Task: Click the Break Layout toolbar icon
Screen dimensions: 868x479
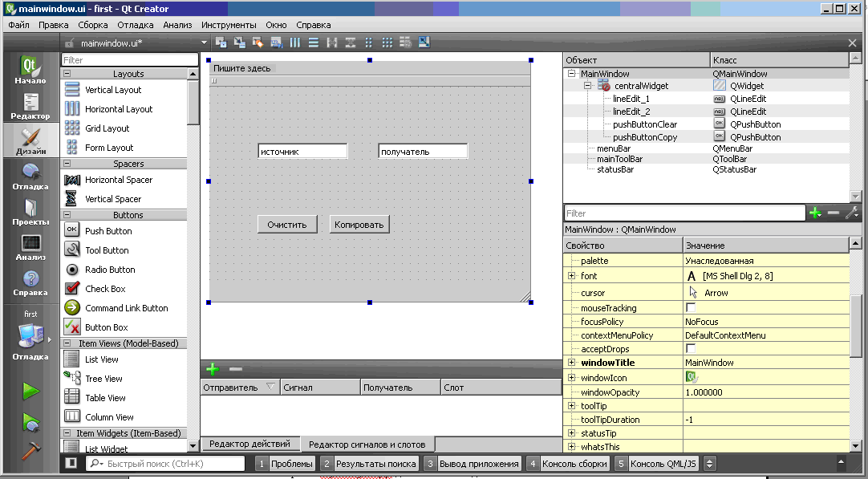Action: (405, 43)
